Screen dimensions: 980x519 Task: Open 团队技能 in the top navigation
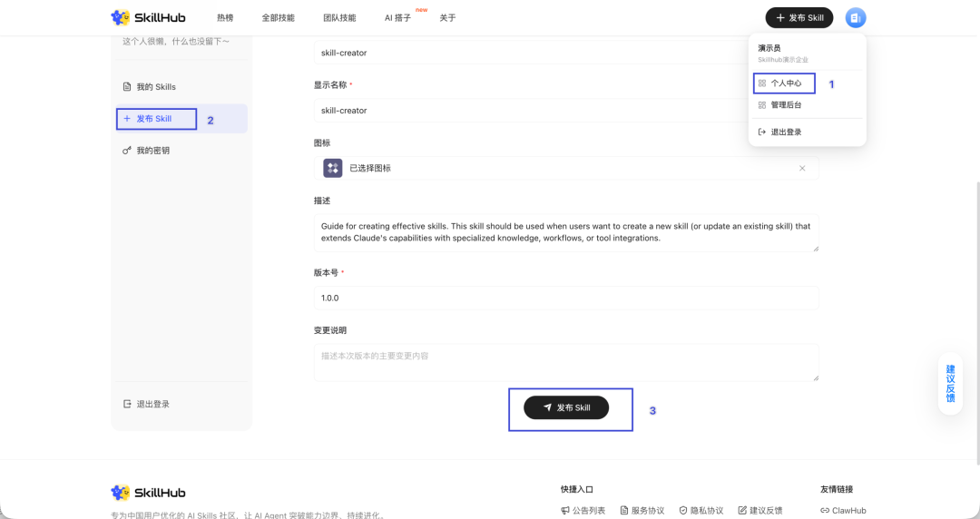(x=339, y=17)
